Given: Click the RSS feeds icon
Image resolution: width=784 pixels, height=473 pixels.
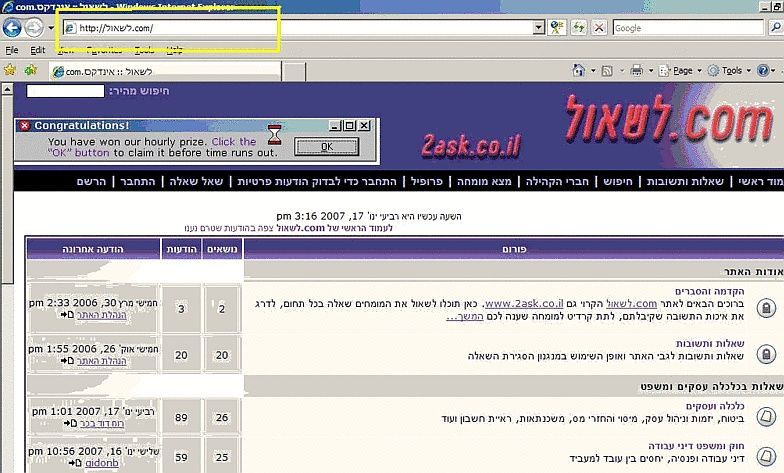Looking at the screenshot, I should pyautogui.click(x=607, y=71).
